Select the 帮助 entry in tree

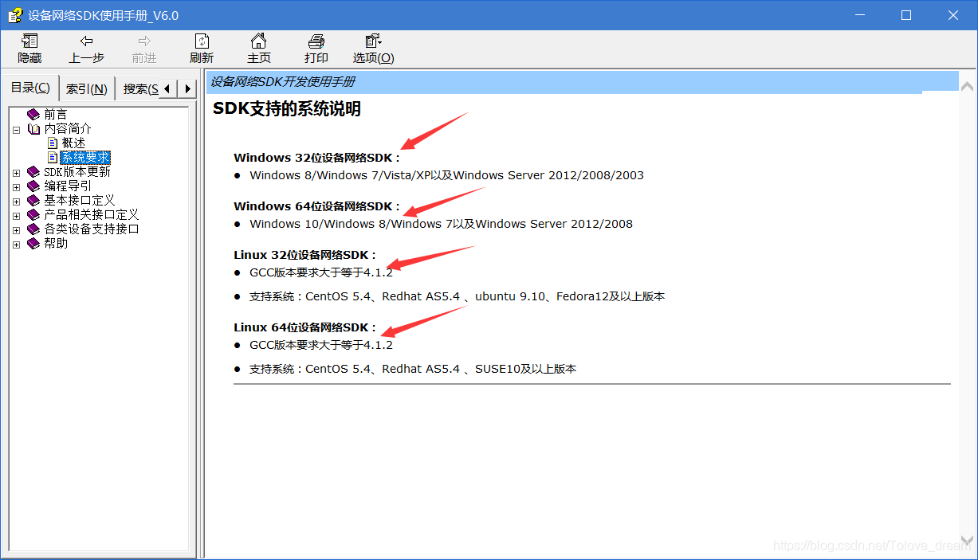56,243
